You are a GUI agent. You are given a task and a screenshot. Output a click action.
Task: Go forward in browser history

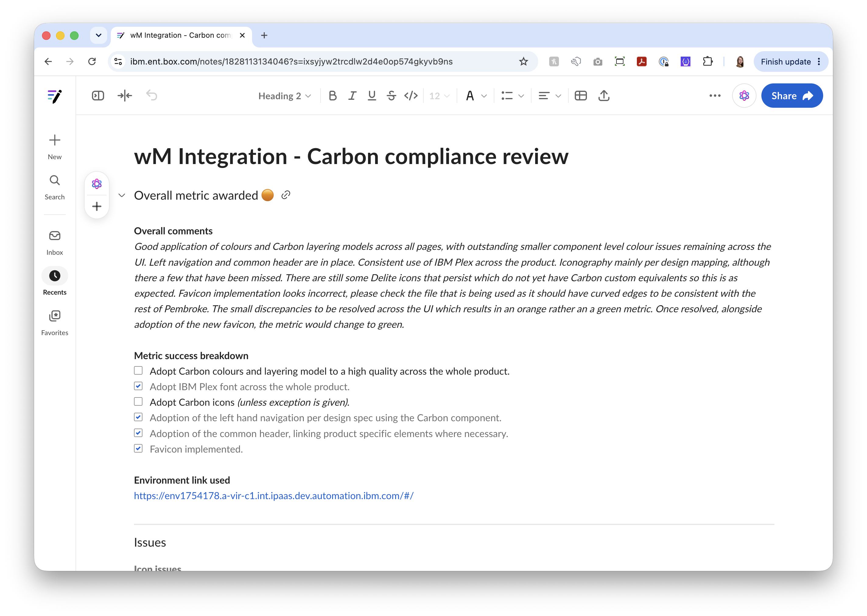click(70, 61)
